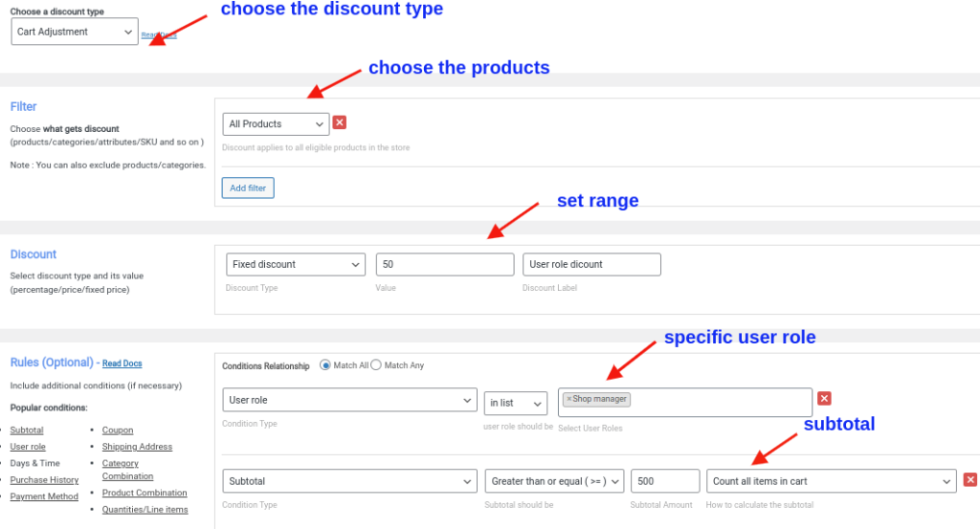
Task: Click the discount Value input field
Action: click(x=444, y=264)
